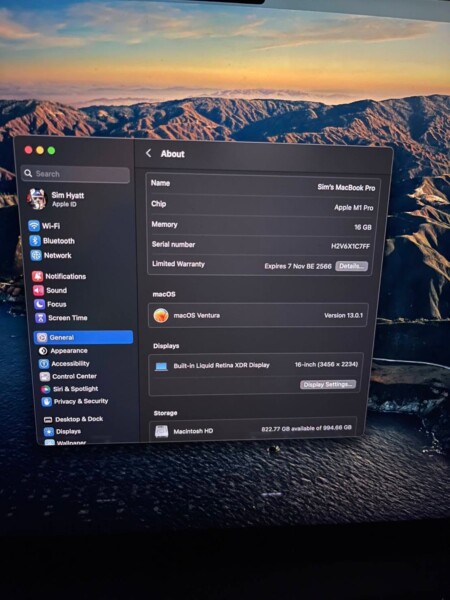Select the Focus moon icon
450x600 pixels.
click(x=40, y=304)
